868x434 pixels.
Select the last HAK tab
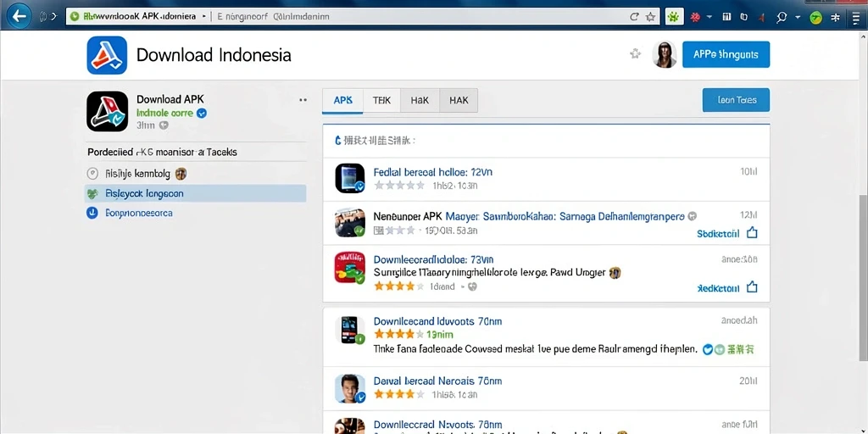(459, 101)
